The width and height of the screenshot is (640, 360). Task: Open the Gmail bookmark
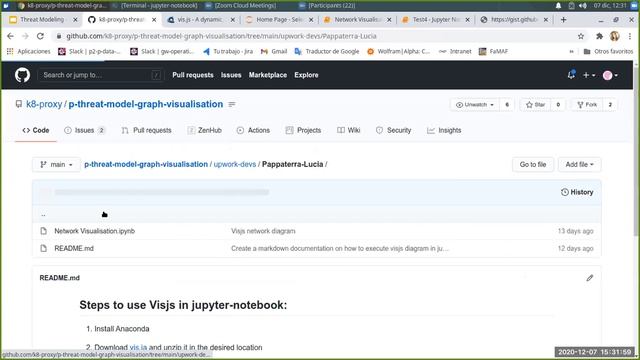click(x=274, y=51)
